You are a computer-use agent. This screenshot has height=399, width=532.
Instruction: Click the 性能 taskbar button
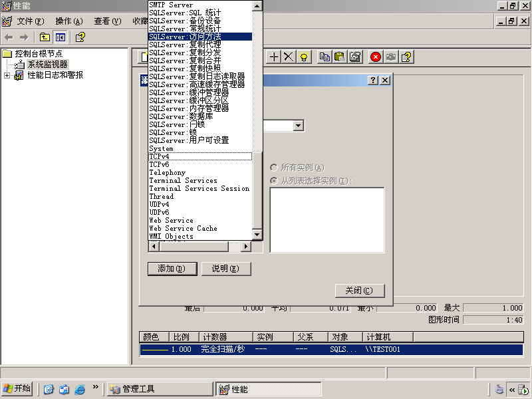click(x=269, y=389)
